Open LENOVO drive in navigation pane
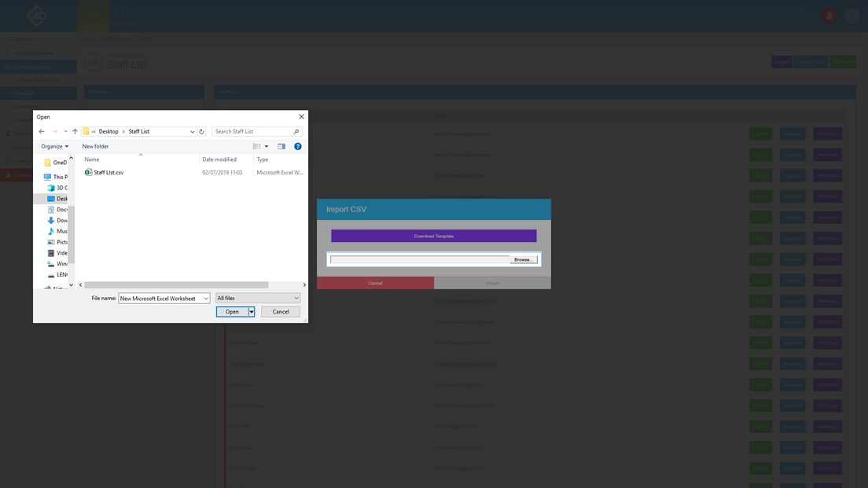The width and height of the screenshot is (868, 488). click(x=57, y=274)
